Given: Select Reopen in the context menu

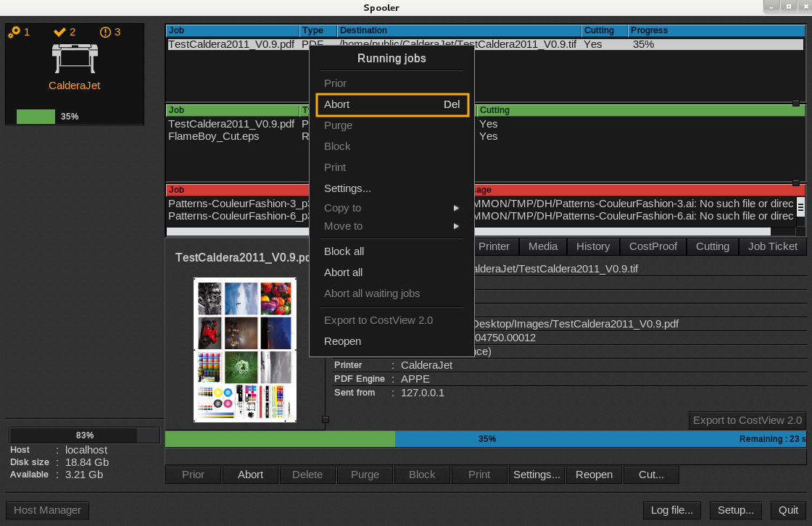Looking at the screenshot, I should tap(342, 341).
